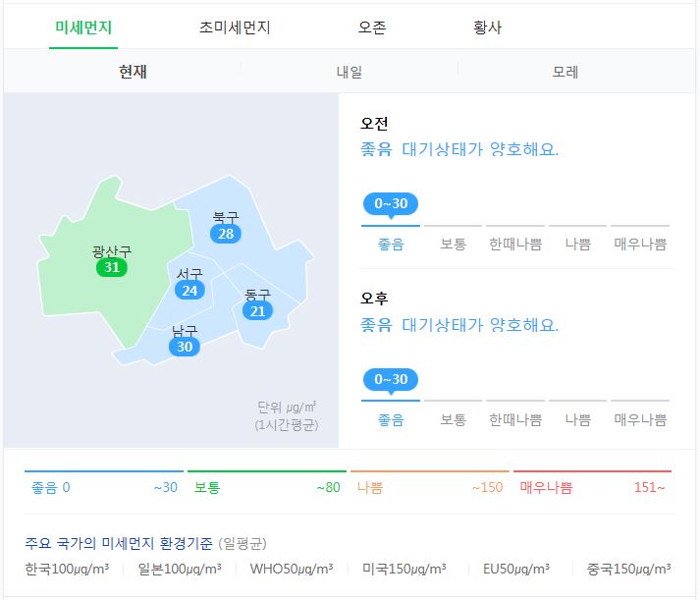700x600 pixels.
Task: Click the red 매우나쁨 151~ legend bar
Action: click(592, 482)
